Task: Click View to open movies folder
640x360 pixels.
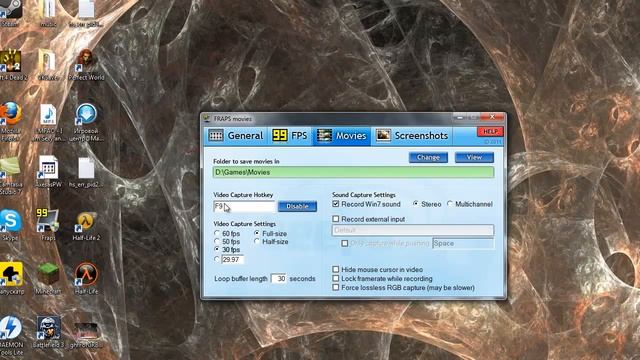Action: point(474,158)
